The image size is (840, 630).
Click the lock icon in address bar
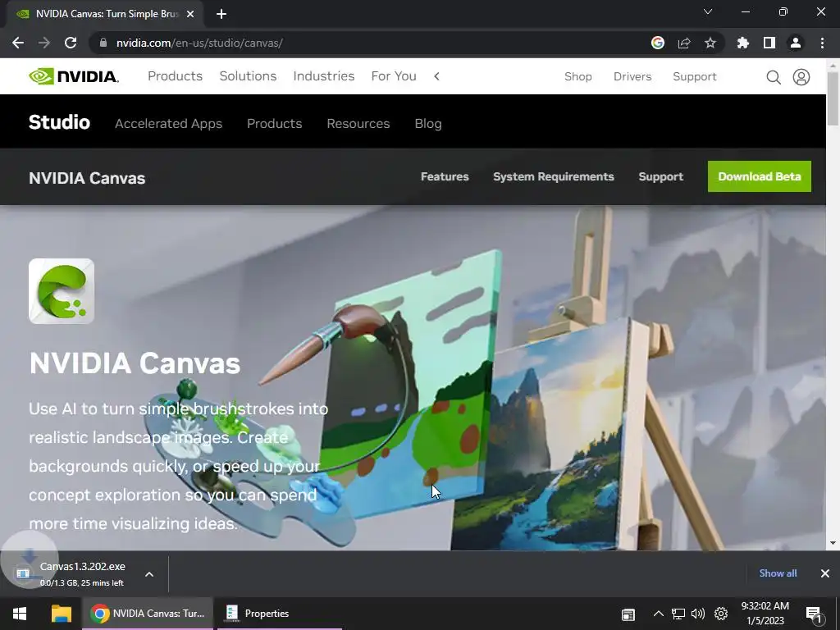pos(103,43)
